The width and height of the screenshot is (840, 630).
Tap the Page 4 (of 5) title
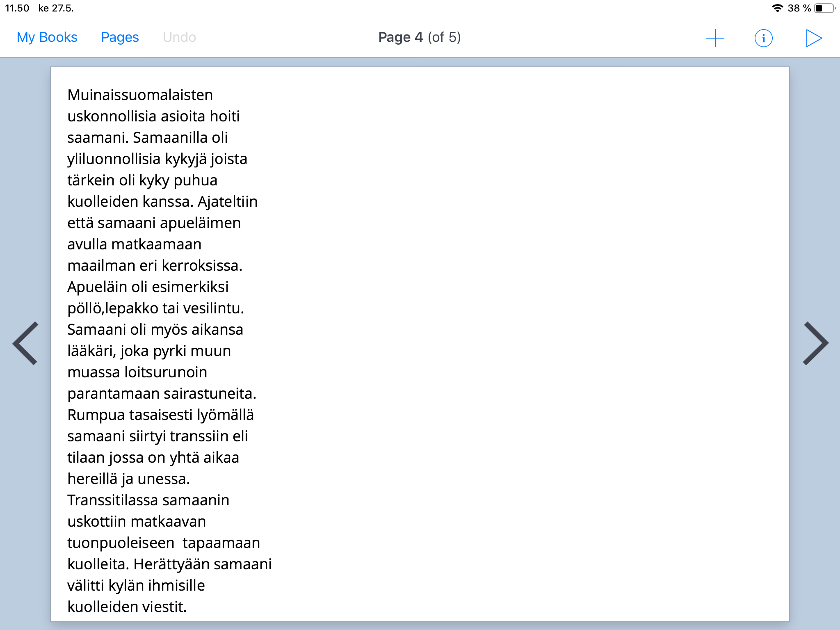tap(419, 37)
